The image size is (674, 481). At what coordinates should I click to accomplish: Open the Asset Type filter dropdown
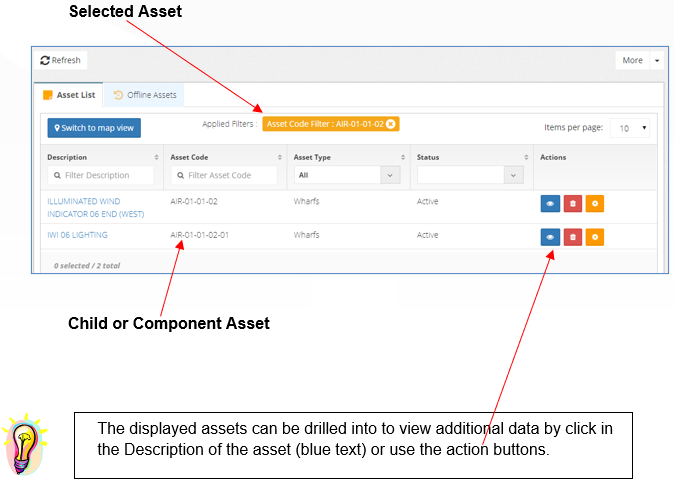tap(347, 175)
